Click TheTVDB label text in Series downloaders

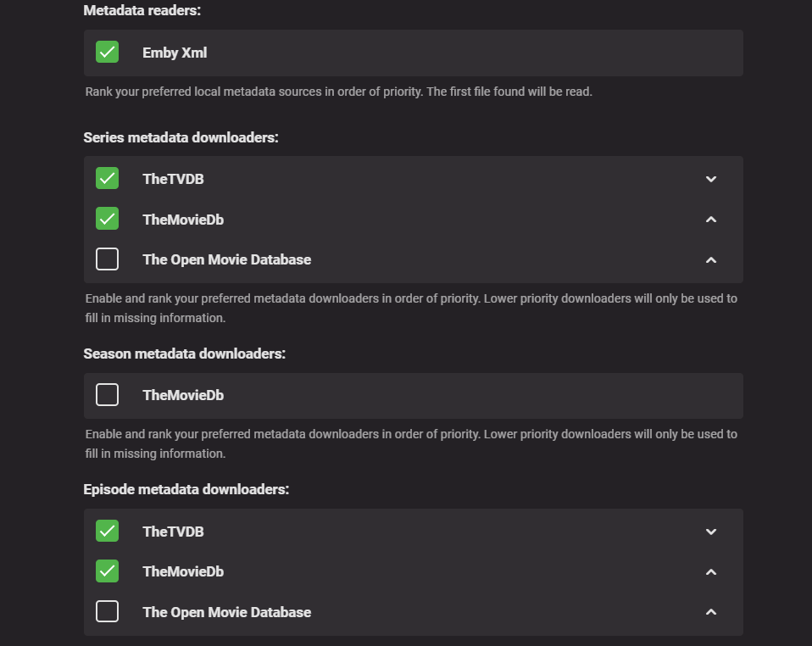coord(173,179)
